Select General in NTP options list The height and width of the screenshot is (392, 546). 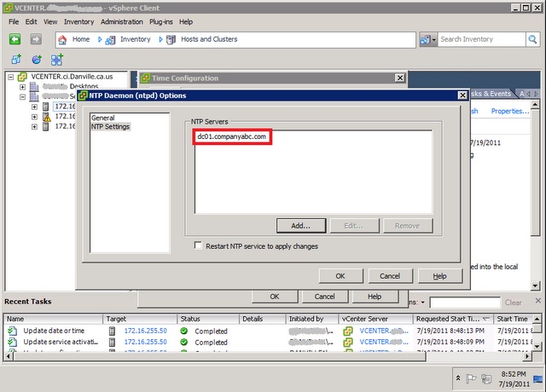click(102, 118)
